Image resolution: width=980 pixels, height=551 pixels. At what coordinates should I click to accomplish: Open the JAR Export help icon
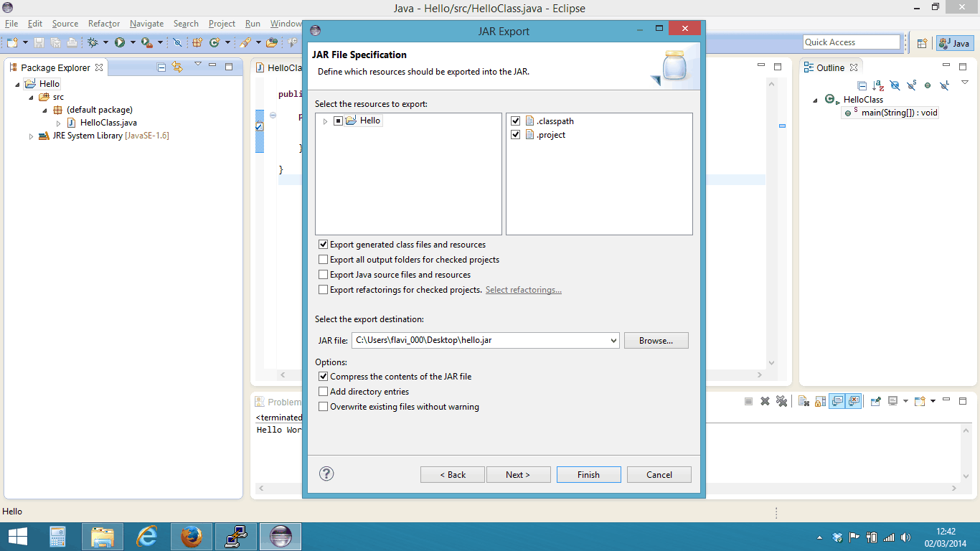click(x=326, y=474)
